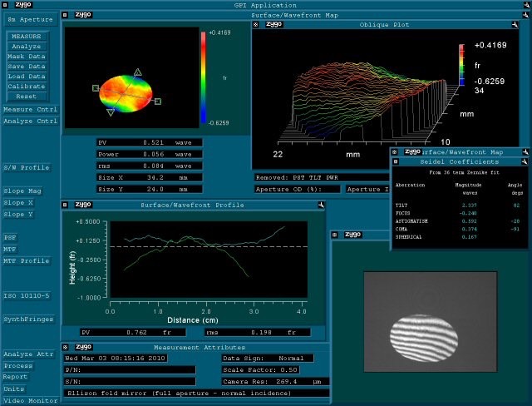The height and width of the screenshot is (406, 532).
Task: Open the MTF Profile window
Action: tap(27, 260)
